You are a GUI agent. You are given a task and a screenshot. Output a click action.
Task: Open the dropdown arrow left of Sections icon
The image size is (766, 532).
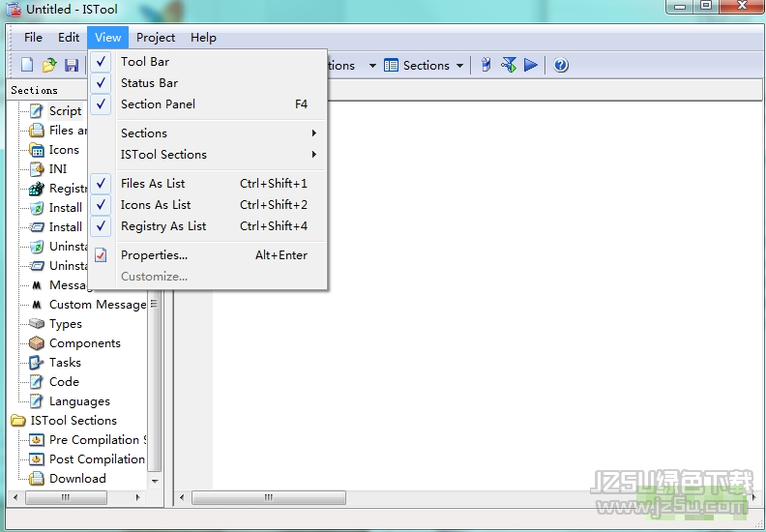click(372, 66)
